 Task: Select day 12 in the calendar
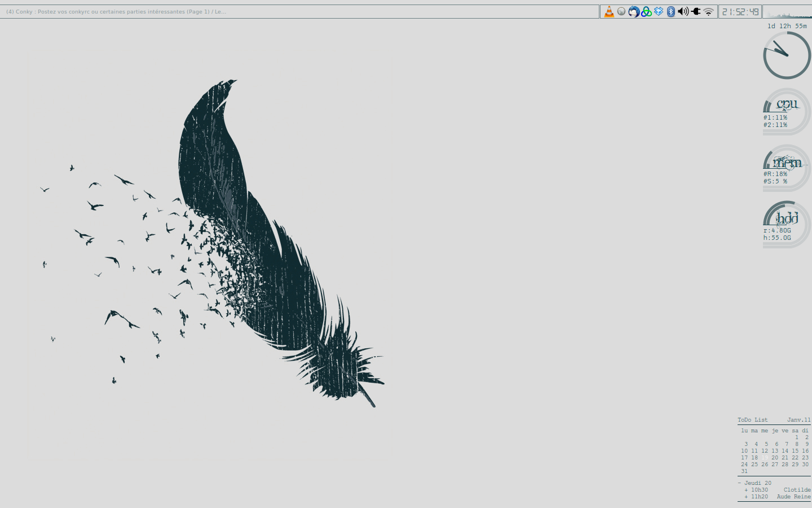pos(765,451)
